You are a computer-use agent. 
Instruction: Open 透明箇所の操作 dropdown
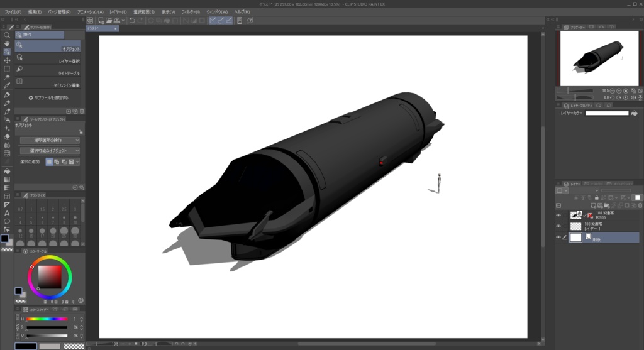pos(50,140)
